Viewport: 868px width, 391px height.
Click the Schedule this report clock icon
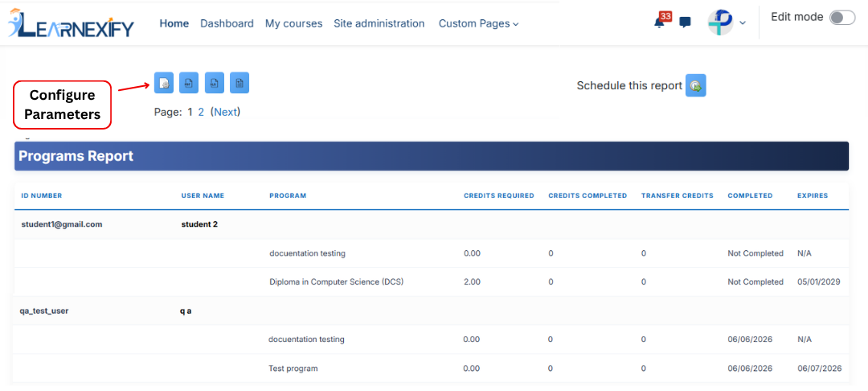tap(696, 86)
